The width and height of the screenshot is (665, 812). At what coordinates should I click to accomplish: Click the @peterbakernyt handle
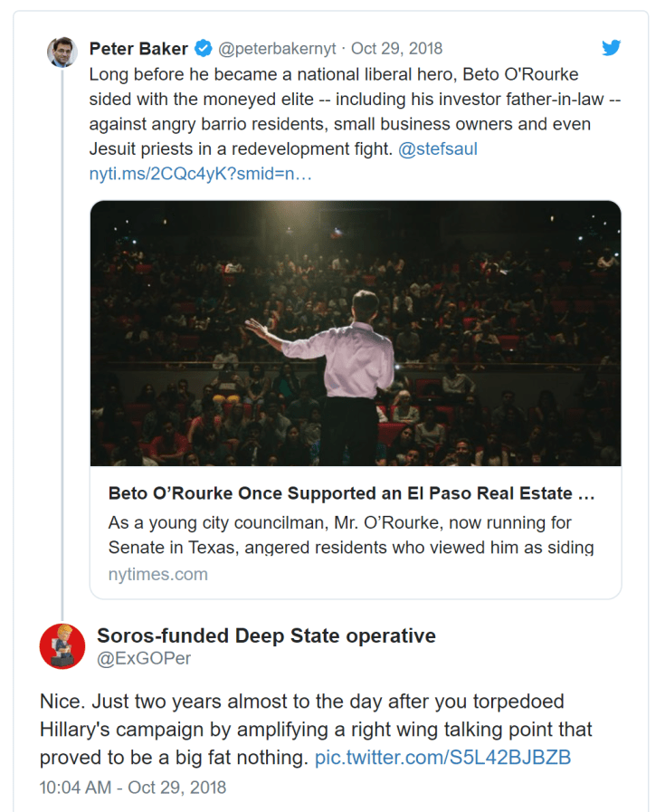click(280, 49)
